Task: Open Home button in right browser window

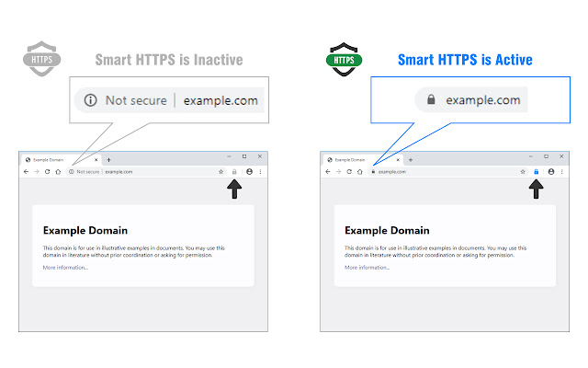Action: [x=360, y=172]
